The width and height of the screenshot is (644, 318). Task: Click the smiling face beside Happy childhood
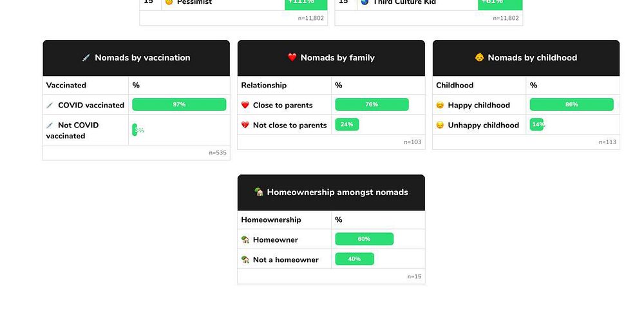(x=440, y=105)
